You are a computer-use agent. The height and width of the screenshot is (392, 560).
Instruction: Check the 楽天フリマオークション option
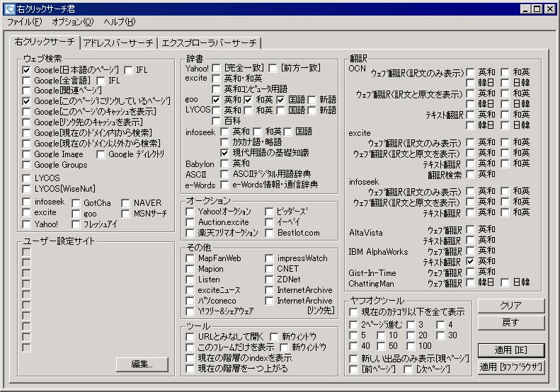[x=190, y=233]
